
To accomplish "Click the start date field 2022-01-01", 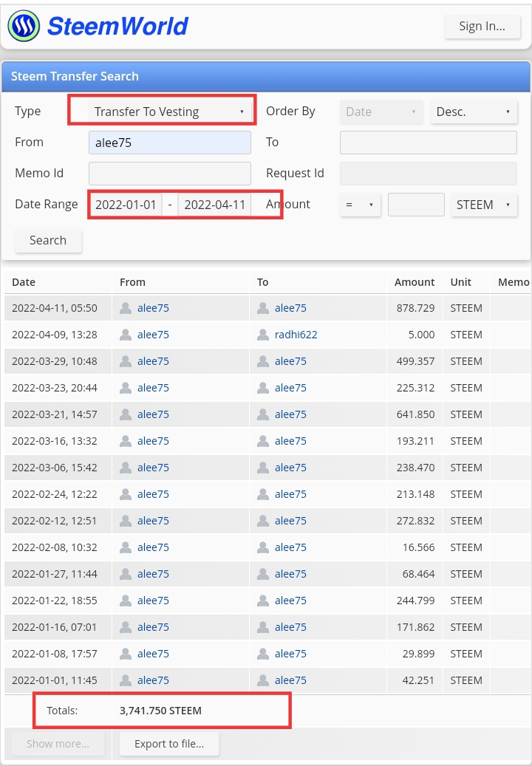I will (x=126, y=205).
